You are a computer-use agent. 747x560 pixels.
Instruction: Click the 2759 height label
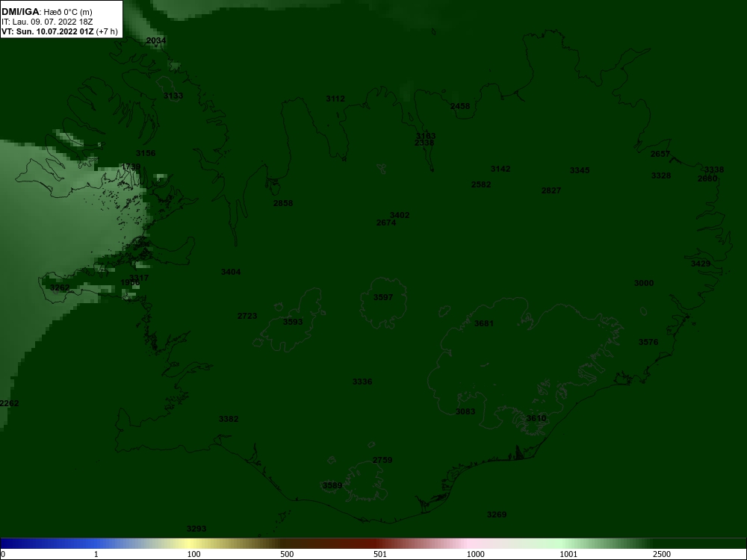pyautogui.click(x=382, y=460)
